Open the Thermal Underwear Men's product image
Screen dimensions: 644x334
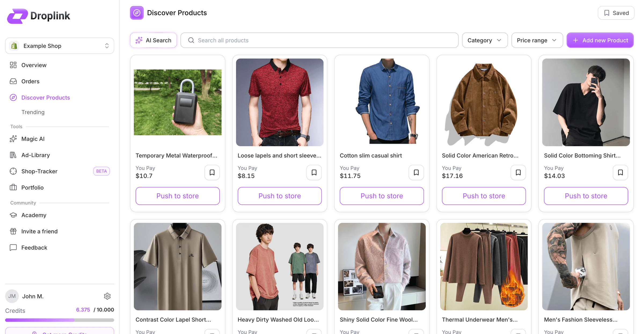(x=484, y=267)
